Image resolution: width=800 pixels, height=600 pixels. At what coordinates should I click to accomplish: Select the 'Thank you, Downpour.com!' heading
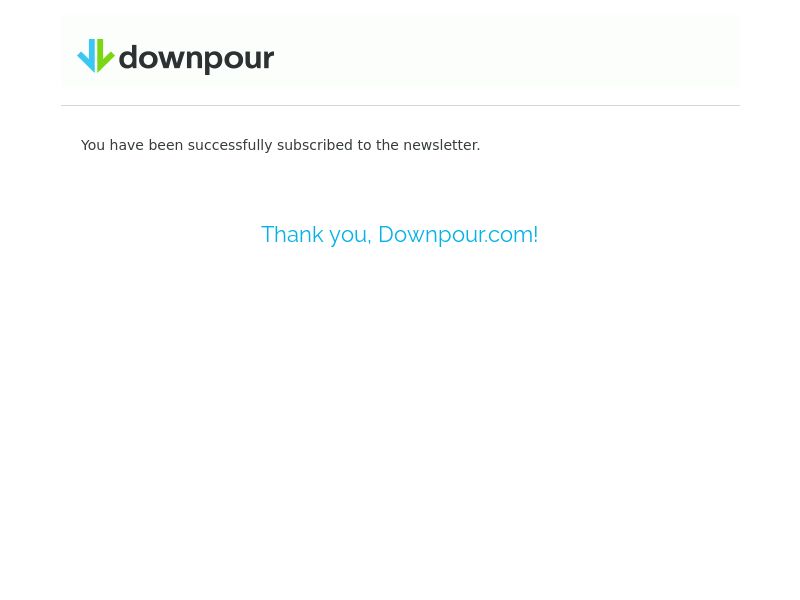(x=399, y=235)
